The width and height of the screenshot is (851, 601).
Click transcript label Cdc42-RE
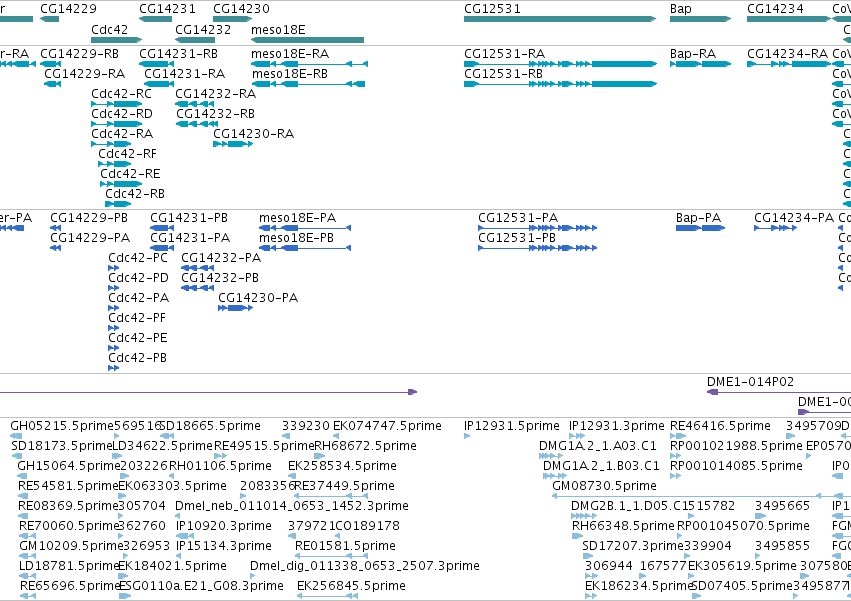(x=131, y=174)
